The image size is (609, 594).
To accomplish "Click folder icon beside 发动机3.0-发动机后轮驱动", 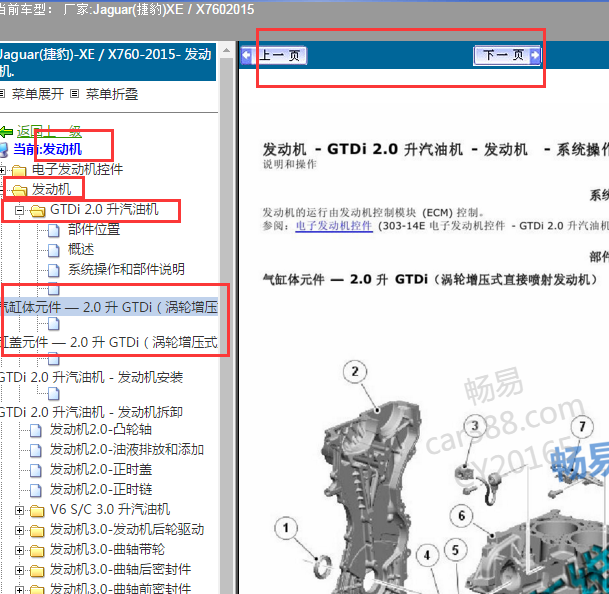I will (x=37, y=531).
